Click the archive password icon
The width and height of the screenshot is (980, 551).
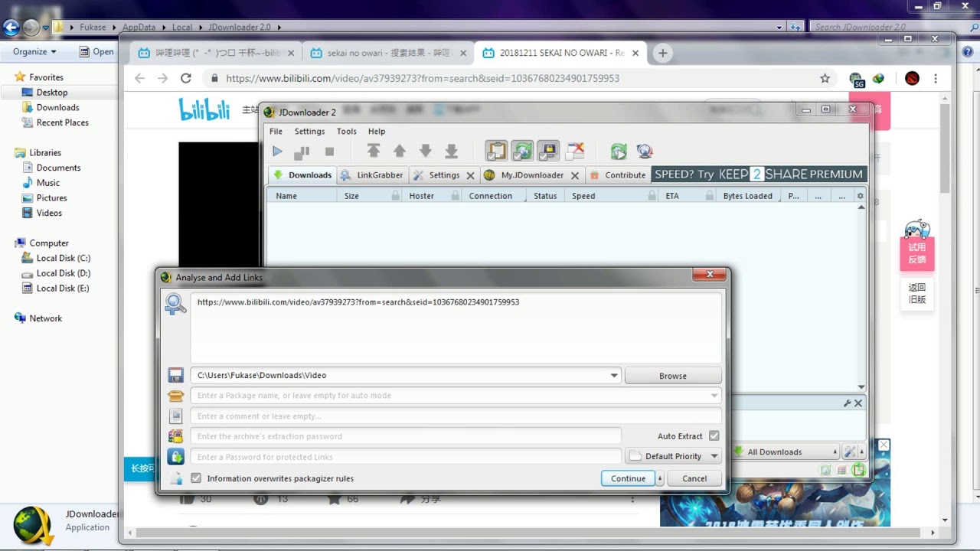(x=176, y=436)
